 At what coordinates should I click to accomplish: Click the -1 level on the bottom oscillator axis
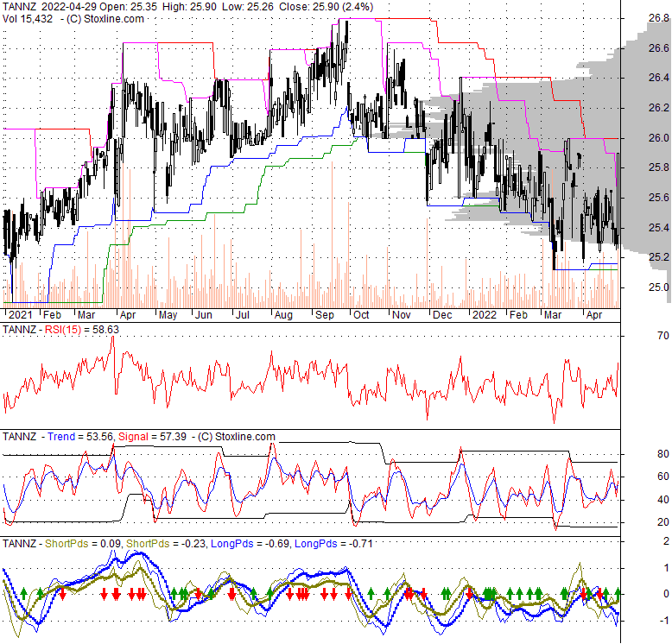pos(664,621)
